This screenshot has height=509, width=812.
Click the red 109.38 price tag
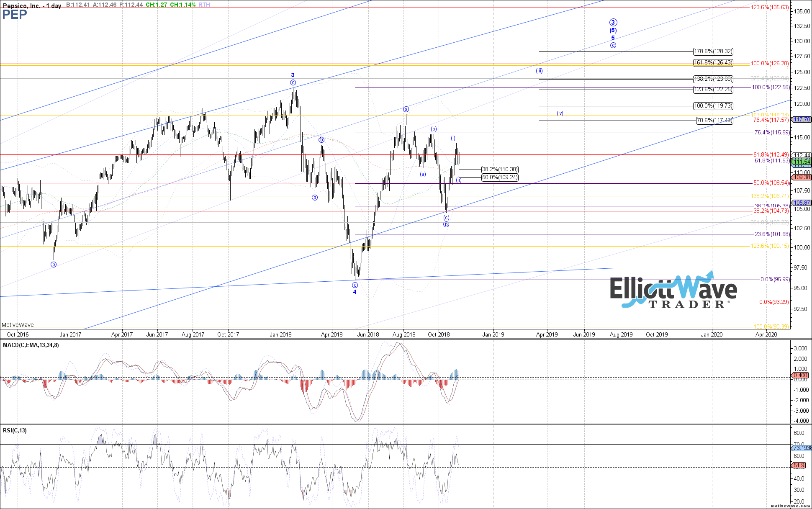click(802, 177)
